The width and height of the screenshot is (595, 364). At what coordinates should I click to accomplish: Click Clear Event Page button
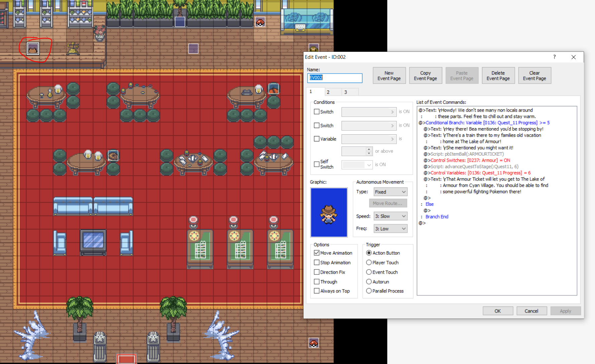(x=534, y=76)
